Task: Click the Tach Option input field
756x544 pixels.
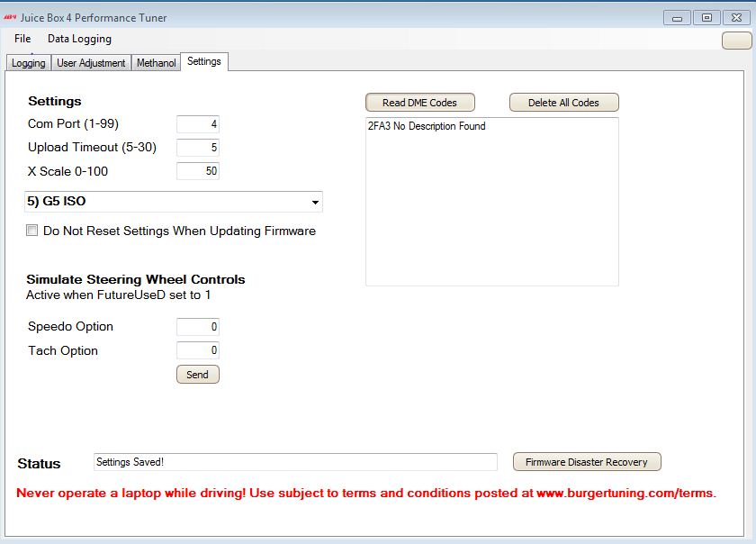Action: coord(198,350)
